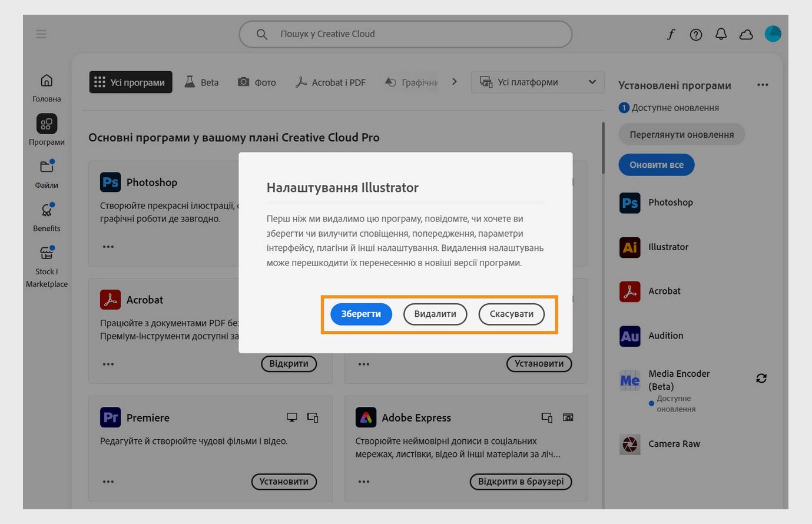
Task: Click the search magnifier icon
Action: 262,34
